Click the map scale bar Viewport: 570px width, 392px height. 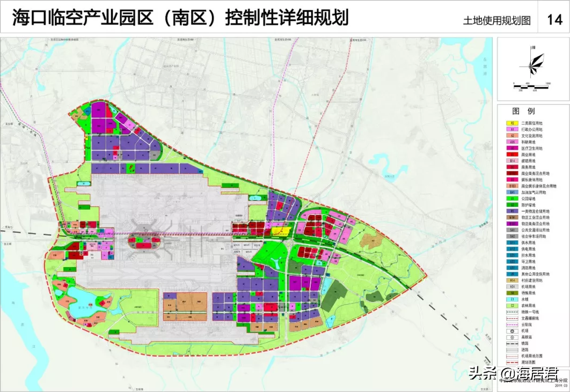[x=531, y=85]
